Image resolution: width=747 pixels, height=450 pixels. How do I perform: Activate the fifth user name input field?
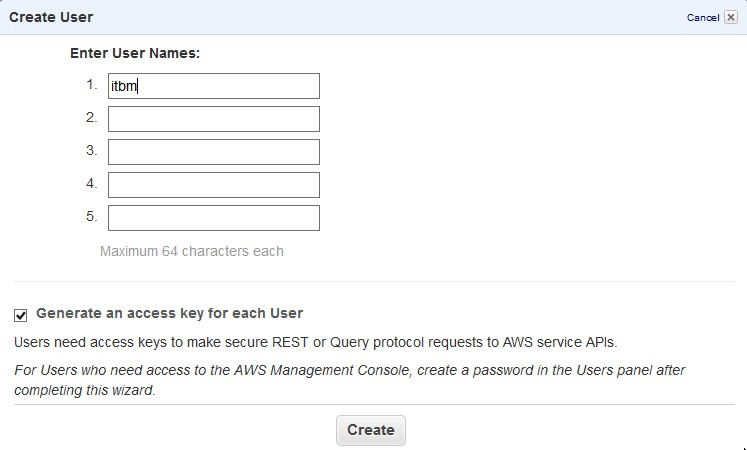click(213, 218)
